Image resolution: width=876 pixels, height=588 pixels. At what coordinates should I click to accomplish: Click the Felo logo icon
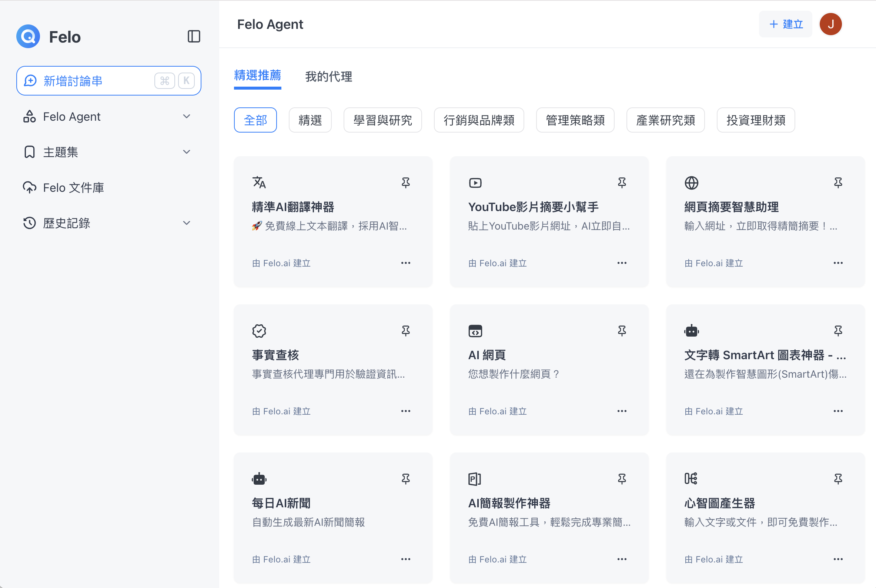tap(28, 36)
